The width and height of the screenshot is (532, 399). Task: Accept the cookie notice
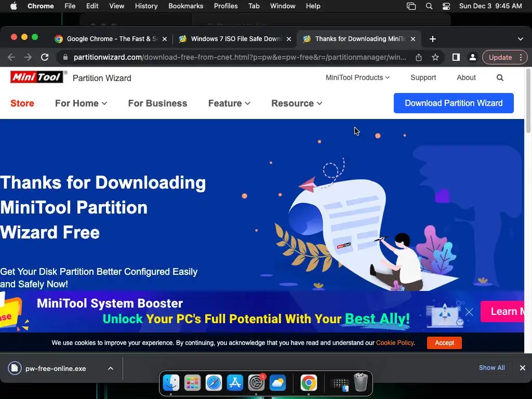click(444, 343)
